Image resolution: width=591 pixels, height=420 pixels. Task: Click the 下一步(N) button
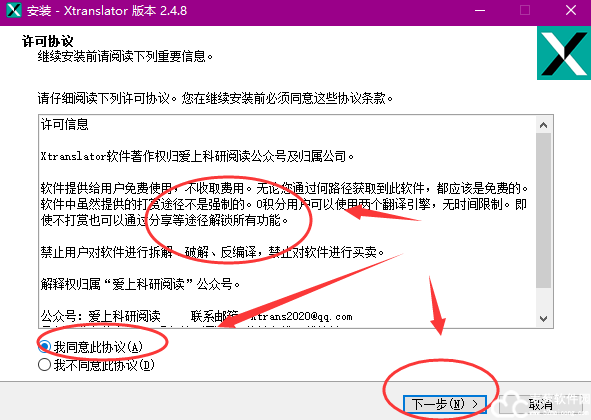[445, 405]
